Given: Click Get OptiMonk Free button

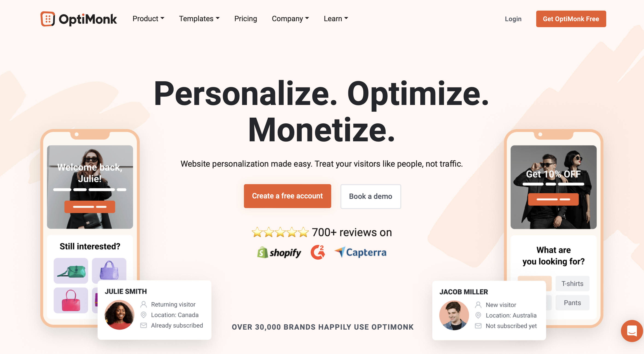Looking at the screenshot, I should pos(570,19).
